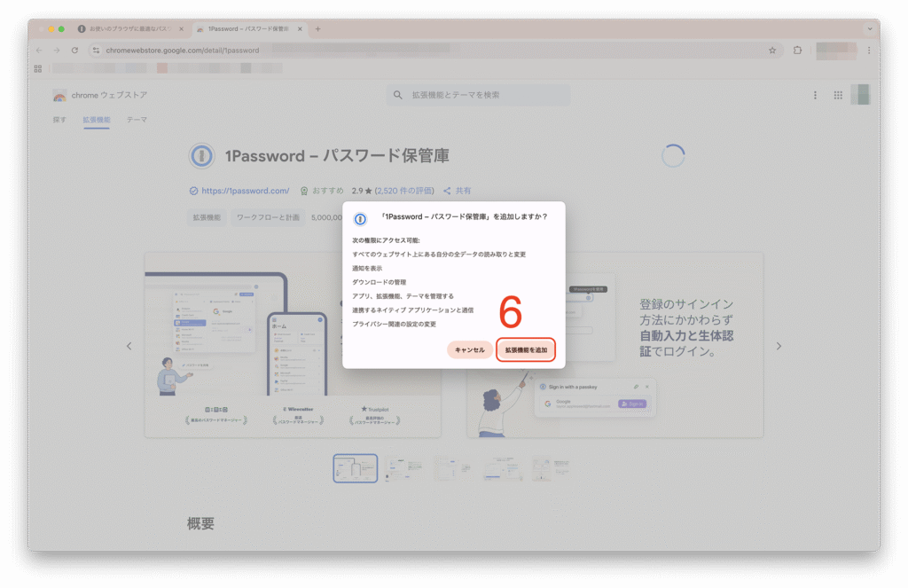Screen dimensions: 908x588
Task: Dismiss dialog with キャンセル button
Action: pyautogui.click(x=470, y=350)
